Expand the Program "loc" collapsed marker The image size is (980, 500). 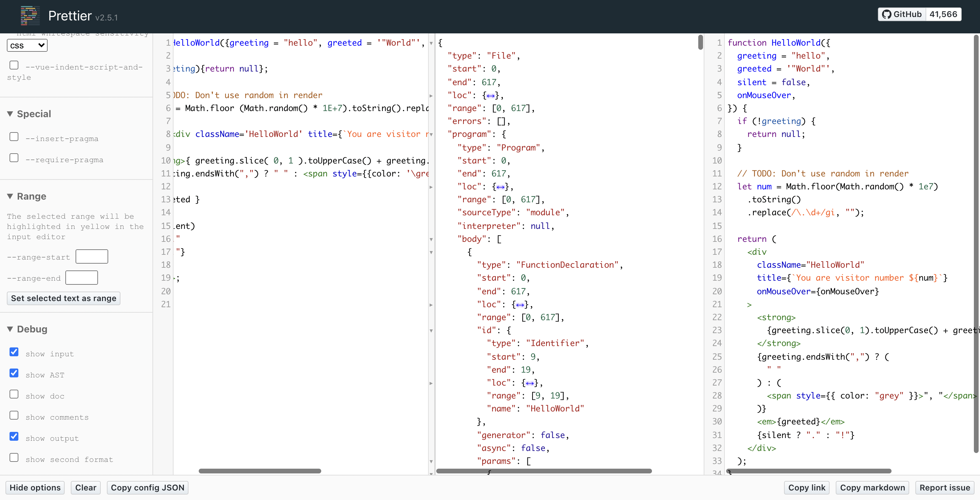point(500,187)
